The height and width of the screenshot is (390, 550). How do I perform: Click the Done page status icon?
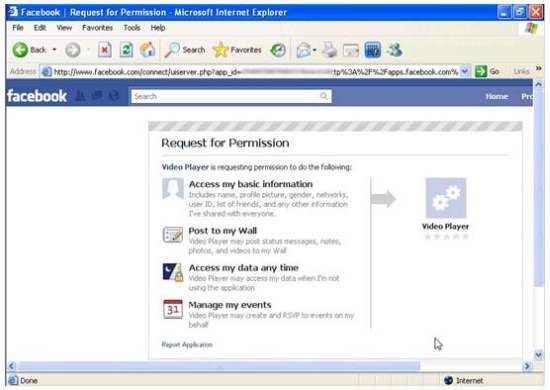point(13,380)
